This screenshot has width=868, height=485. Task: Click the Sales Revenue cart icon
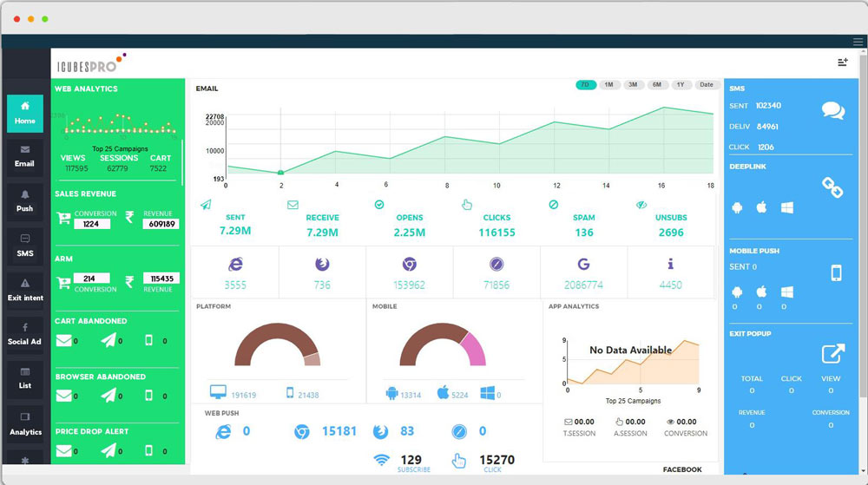63,219
